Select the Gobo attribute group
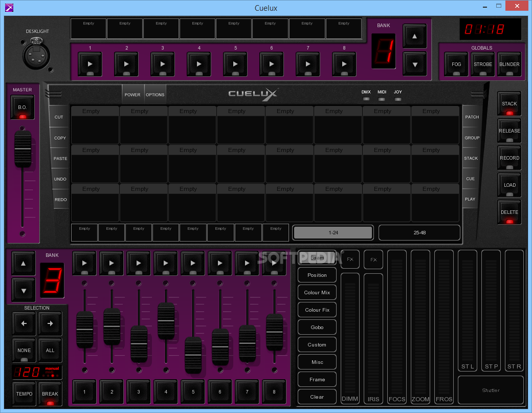532x413 pixels. click(x=317, y=327)
